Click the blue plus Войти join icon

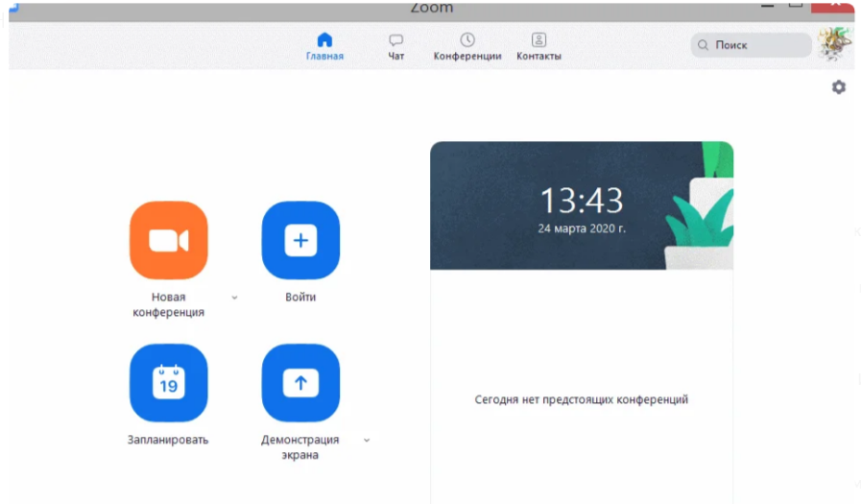click(300, 240)
